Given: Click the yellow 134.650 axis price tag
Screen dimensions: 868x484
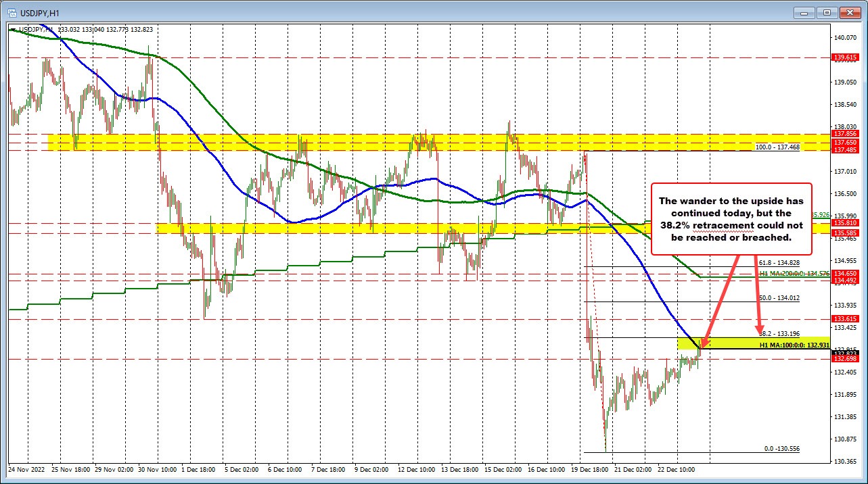Looking at the screenshot, I should [844, 273].
